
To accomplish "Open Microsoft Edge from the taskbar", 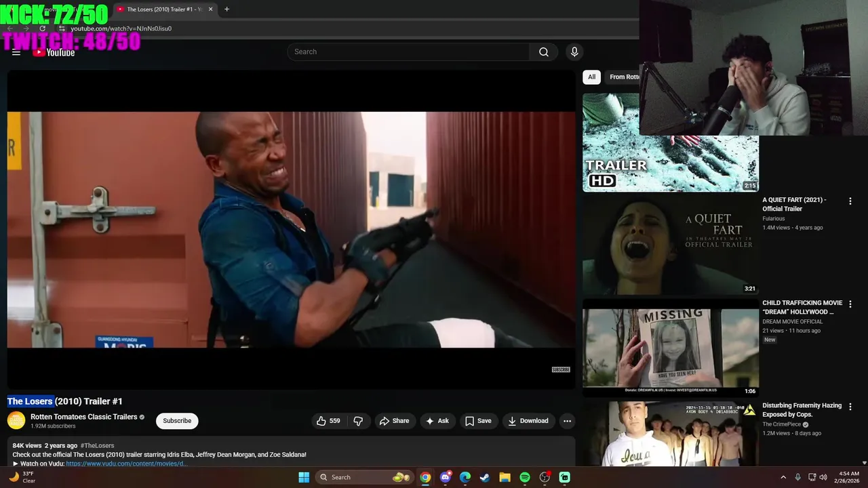I will [x=465, y=477].
